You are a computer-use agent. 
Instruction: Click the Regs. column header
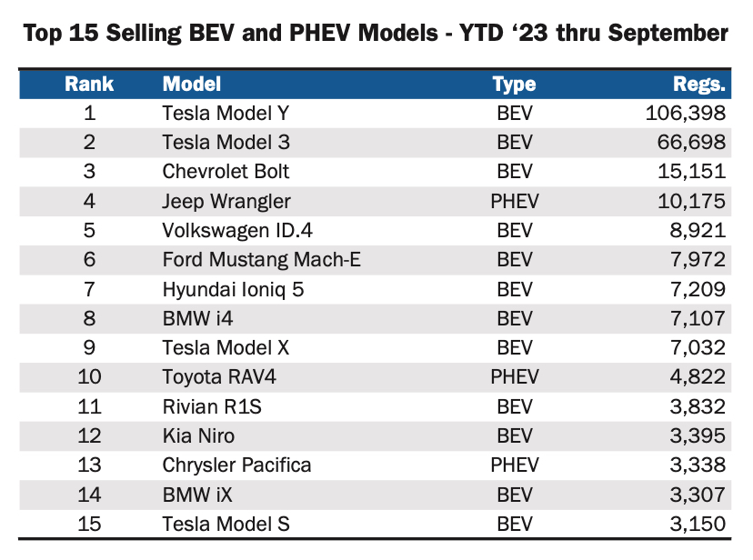tap(698, 85)
